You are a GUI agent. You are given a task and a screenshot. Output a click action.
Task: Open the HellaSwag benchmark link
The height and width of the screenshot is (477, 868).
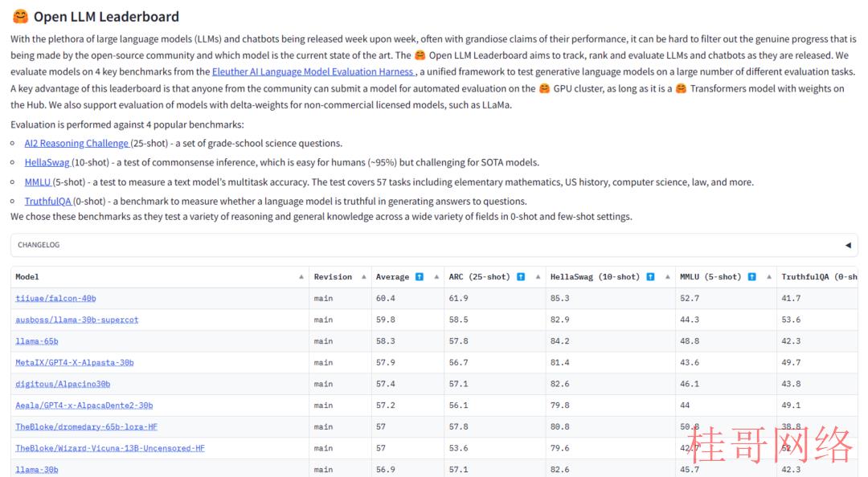click(47, 163)
